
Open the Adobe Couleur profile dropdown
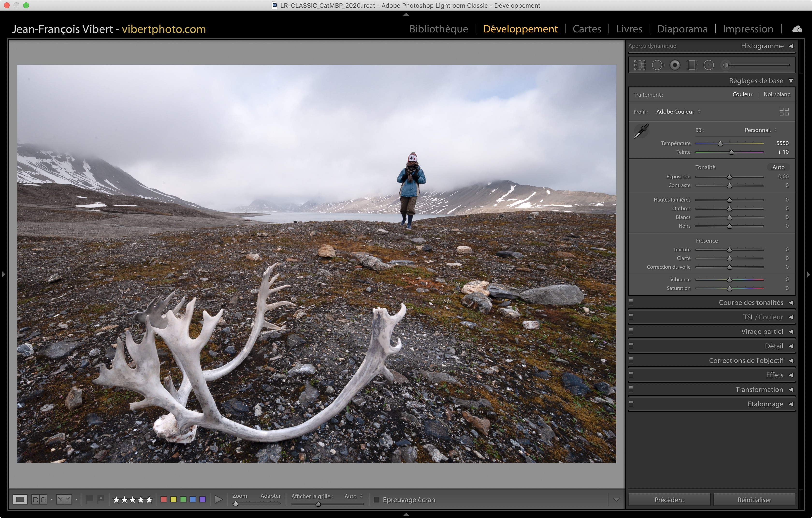[678, 112]
